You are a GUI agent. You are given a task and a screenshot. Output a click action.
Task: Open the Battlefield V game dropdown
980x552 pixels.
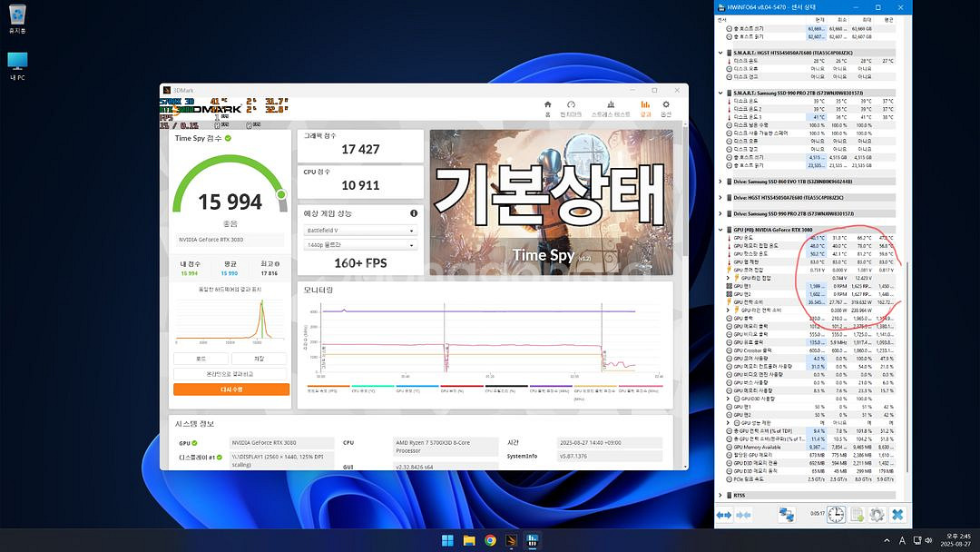360,231
